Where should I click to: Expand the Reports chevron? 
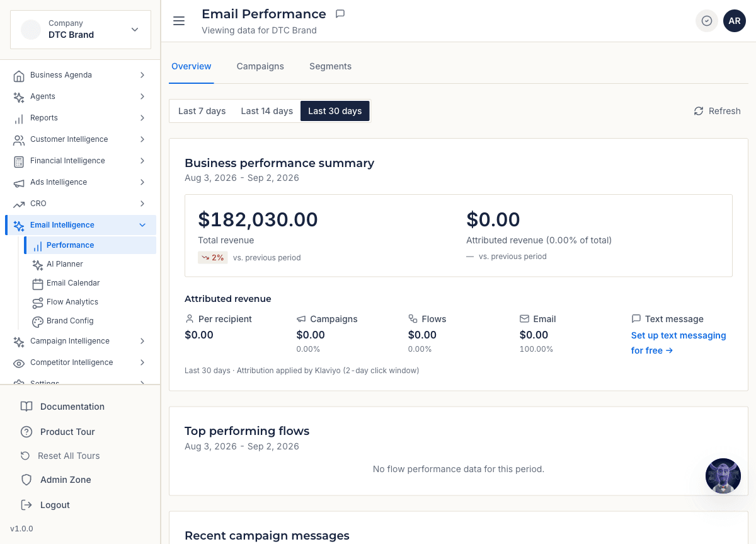point(142,118)
